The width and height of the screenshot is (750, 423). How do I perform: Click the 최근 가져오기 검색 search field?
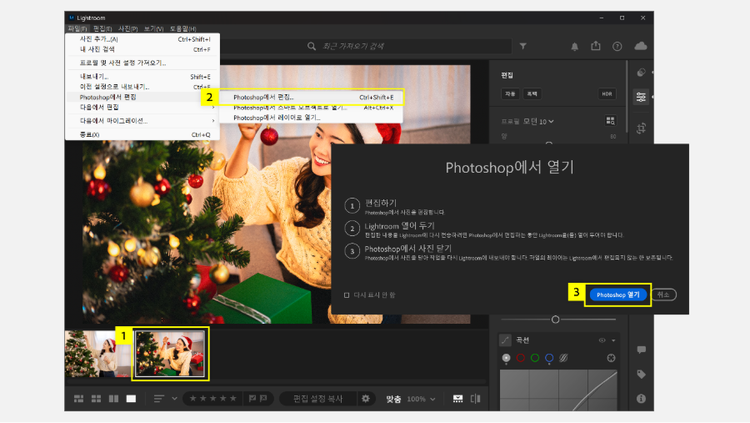coord(366,46)
